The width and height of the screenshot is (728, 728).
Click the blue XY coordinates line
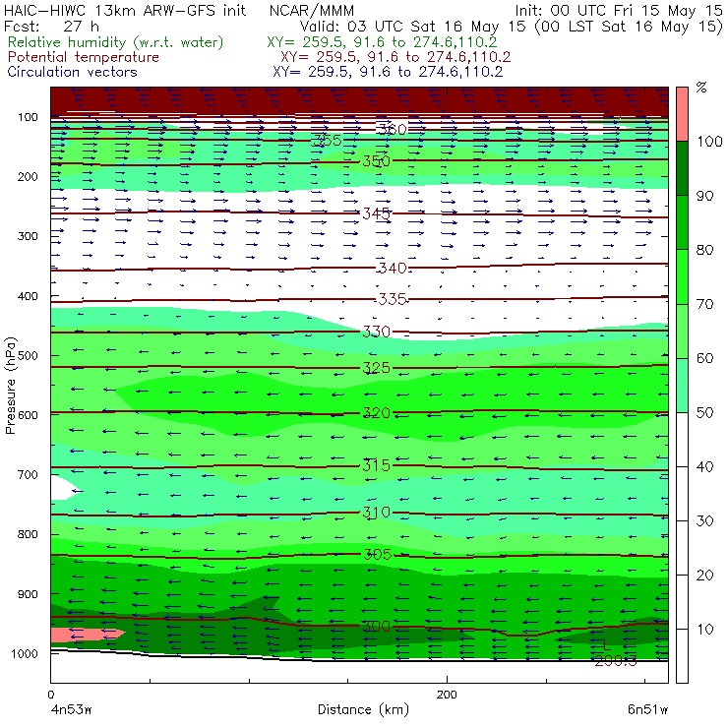click(388, 72)
